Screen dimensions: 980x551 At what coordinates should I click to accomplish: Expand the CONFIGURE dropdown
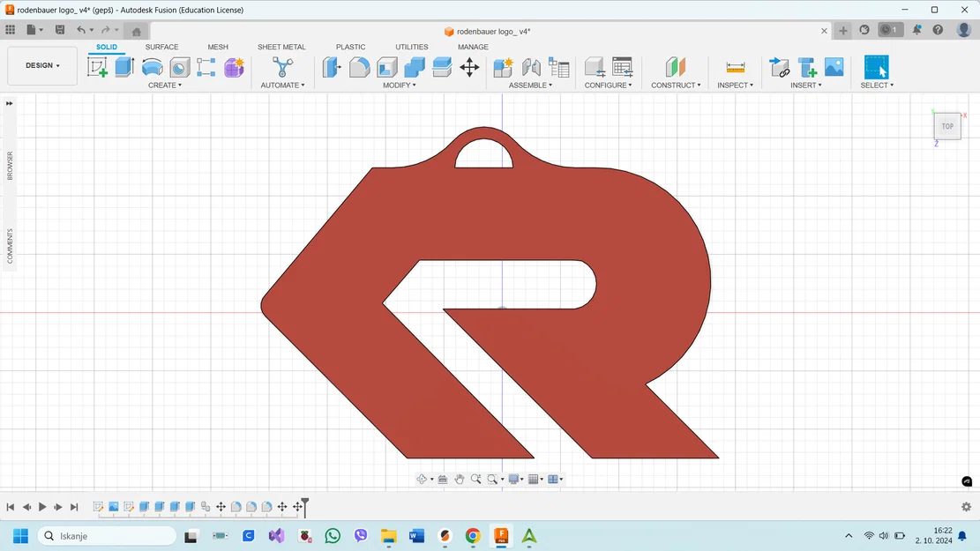(608, 85)
